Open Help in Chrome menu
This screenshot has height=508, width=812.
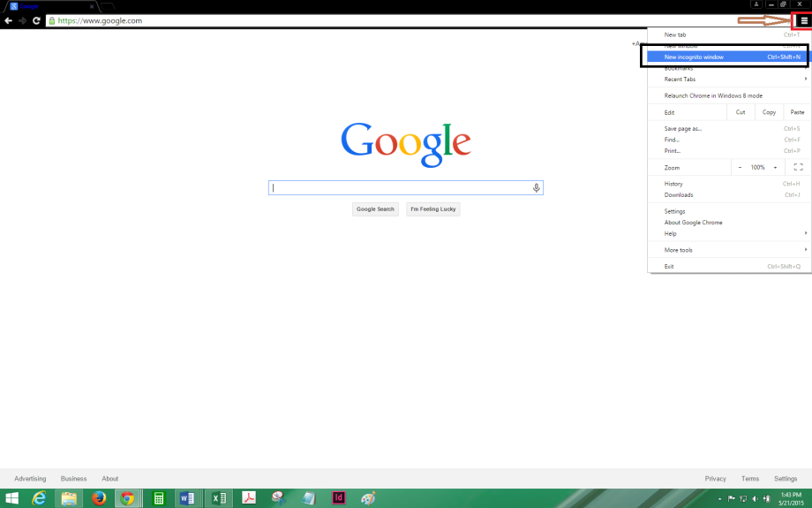pos(729,233)
